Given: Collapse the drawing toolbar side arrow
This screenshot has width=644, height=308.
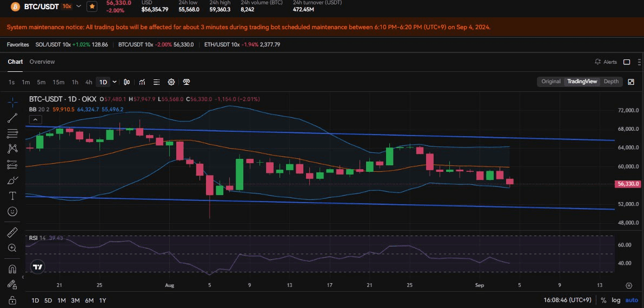Looking at the screenshot, I should coord(23,278).
